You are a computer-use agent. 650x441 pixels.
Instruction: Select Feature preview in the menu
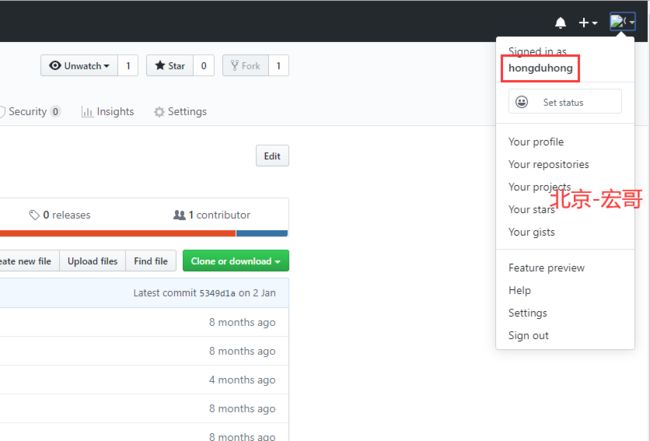(x=546, y=268)
